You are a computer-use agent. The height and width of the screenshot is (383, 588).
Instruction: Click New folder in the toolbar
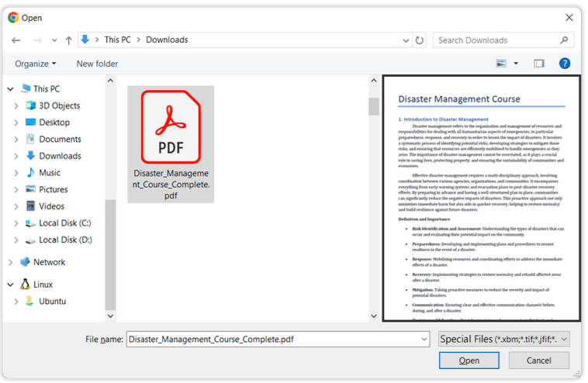point(97,64)
